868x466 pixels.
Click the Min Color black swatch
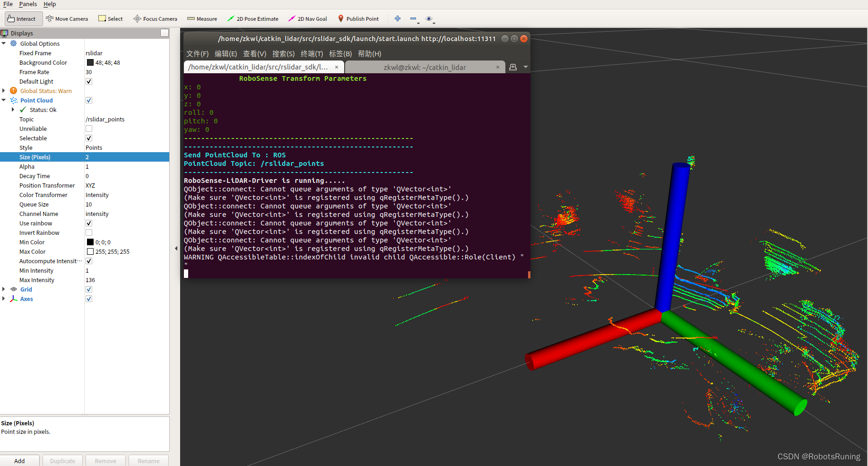90,242
